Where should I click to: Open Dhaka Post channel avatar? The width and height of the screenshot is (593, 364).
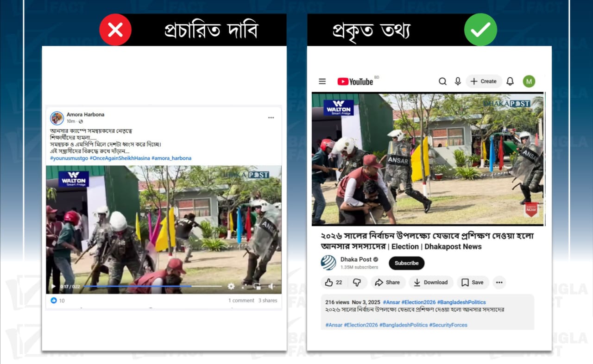[328, 263]
